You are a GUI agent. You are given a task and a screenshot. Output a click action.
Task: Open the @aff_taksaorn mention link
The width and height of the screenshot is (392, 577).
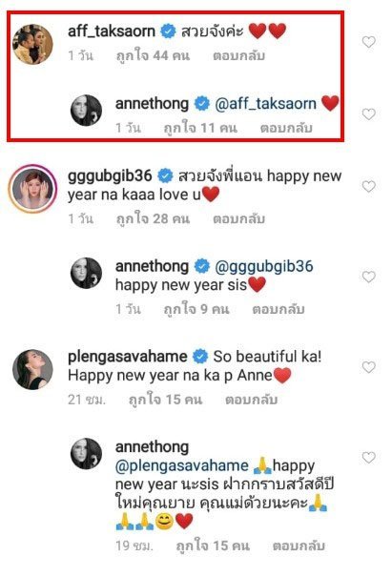pyautogui.click(x=265, y=104)
